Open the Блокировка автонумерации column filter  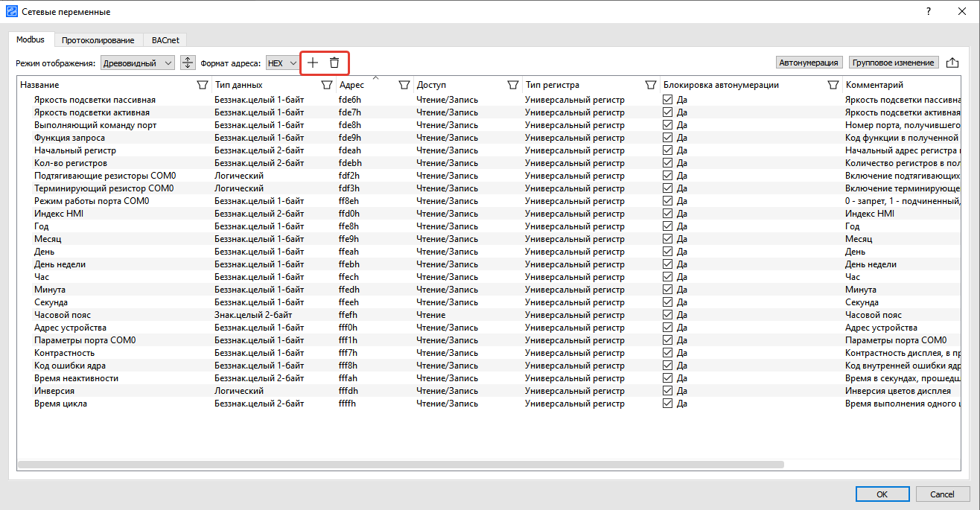point(833,85)
